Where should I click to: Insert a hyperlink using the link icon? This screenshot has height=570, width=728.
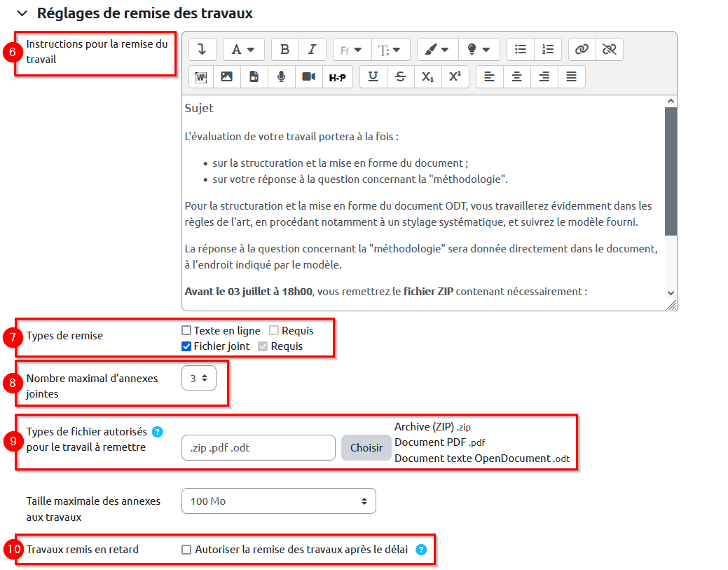click(x=582, y=49)
